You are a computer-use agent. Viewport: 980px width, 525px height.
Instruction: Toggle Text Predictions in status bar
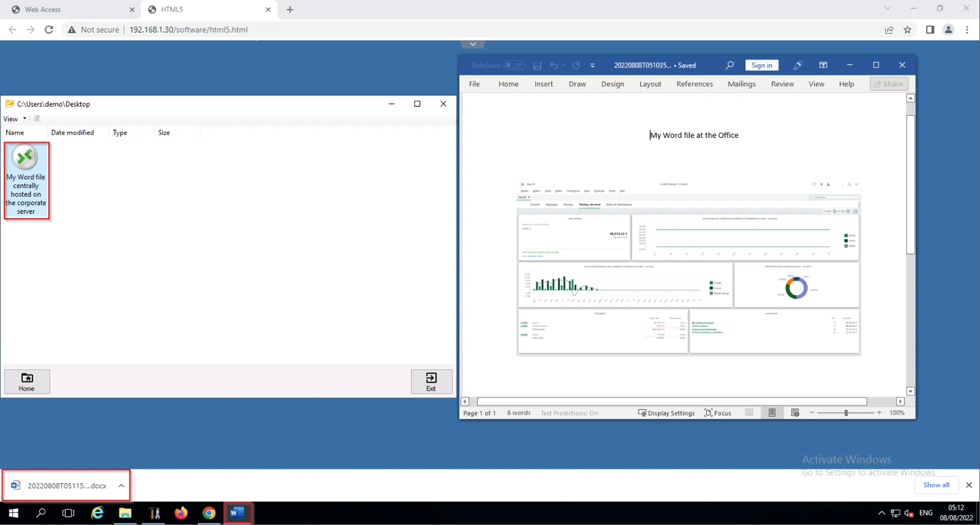[x=569, y=413]
